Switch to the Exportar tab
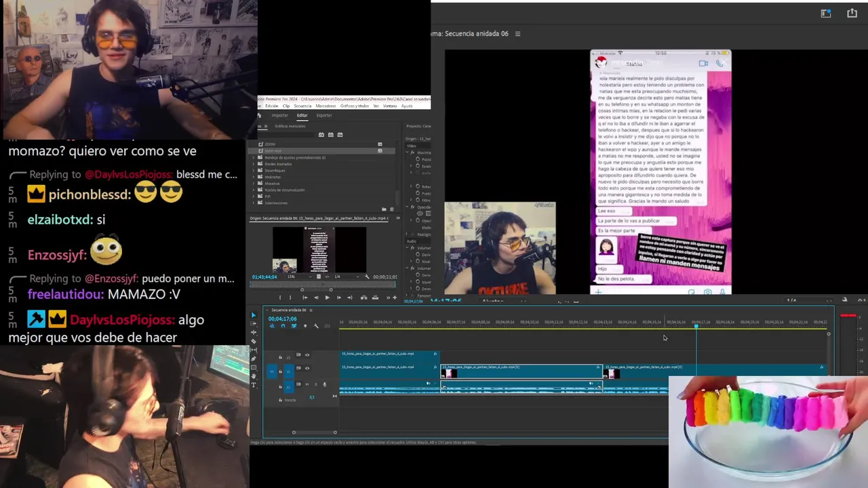This screenshot has width=868, height=488. point(324,115)
